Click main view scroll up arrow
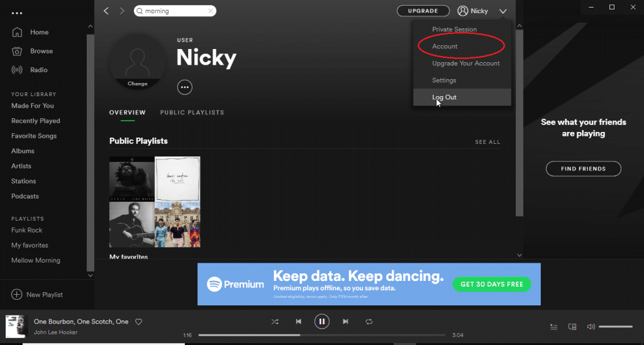This screenshot has height=345, width=644. (519, 26)
